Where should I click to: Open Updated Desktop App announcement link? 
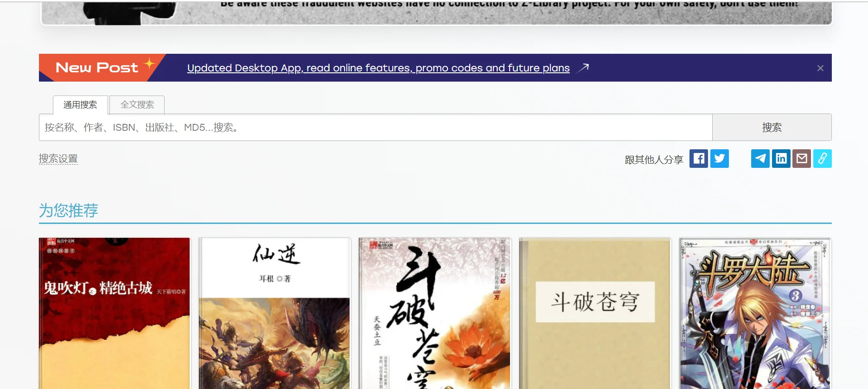tap(378, 68)
